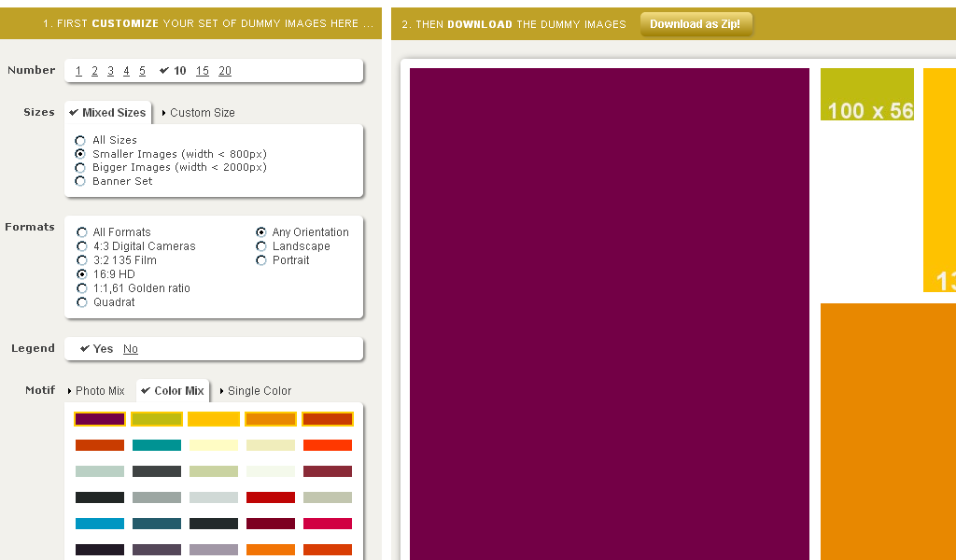This screenshot has width=956, height=560.
Task: Set number of images to 20
Action: click(x=225, y=71)
